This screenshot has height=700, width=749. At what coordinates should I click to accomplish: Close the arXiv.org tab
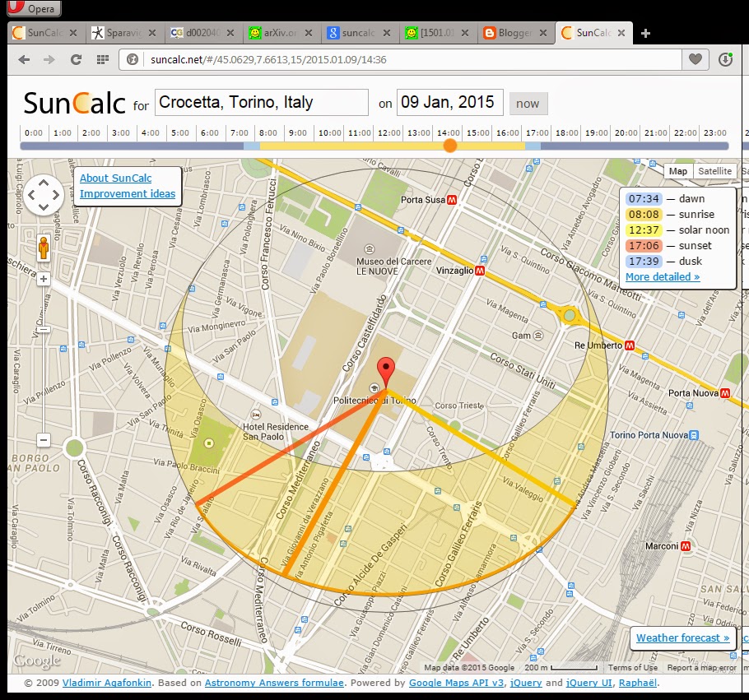(x=309, y=33)
